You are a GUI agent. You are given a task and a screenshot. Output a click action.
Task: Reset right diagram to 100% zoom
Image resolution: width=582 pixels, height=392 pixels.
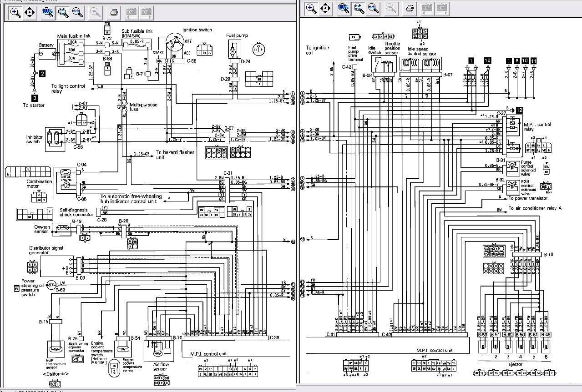coord(344,8)
